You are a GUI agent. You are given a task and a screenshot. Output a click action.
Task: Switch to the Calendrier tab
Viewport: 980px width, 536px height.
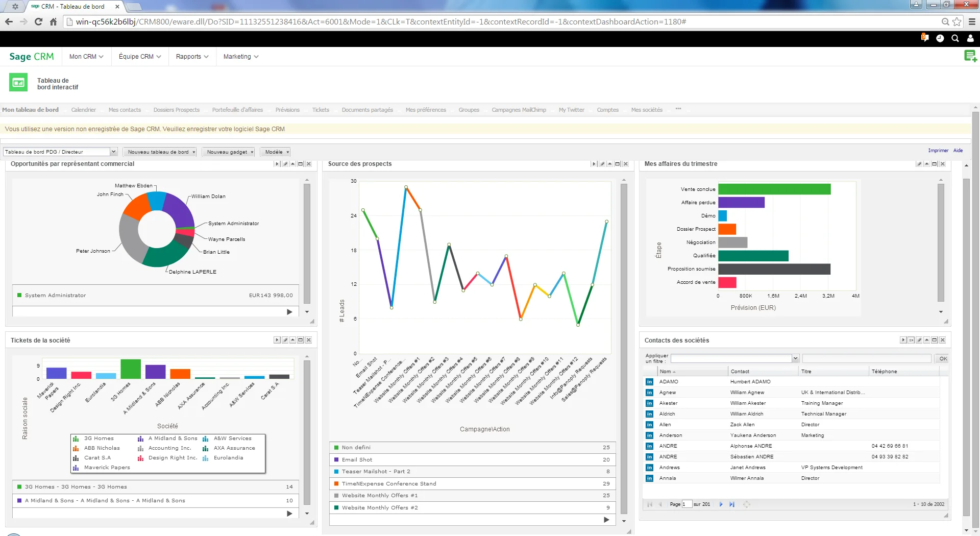click(x=83, y=110)
